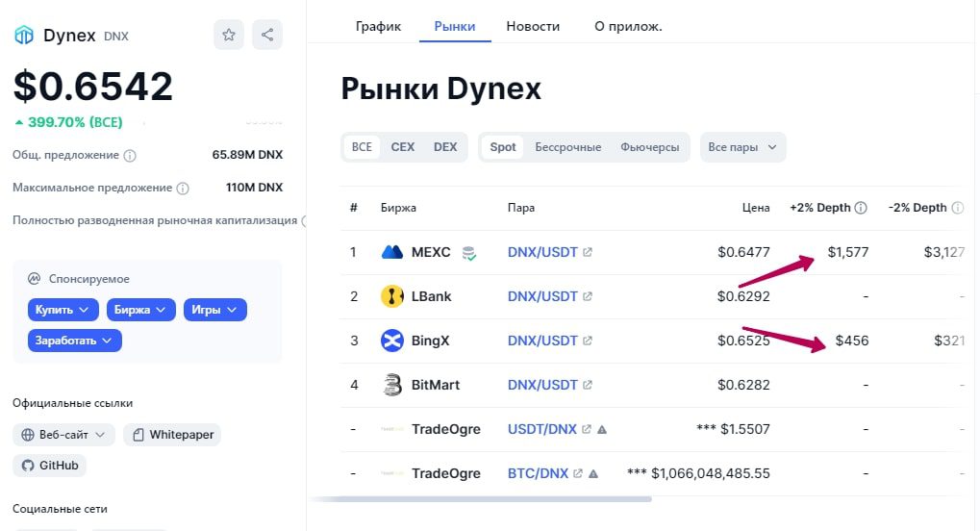The image size is (980, 531).
Task: Open external link icon beside BTC/DNX pair
Action: (x=578, y=473)
